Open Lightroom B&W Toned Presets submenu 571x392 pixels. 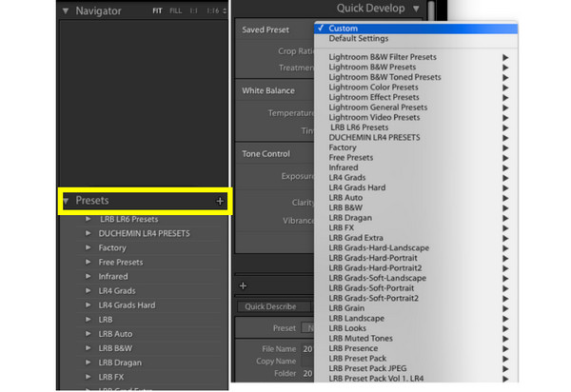pyautogui.click(x=416, y=77)
